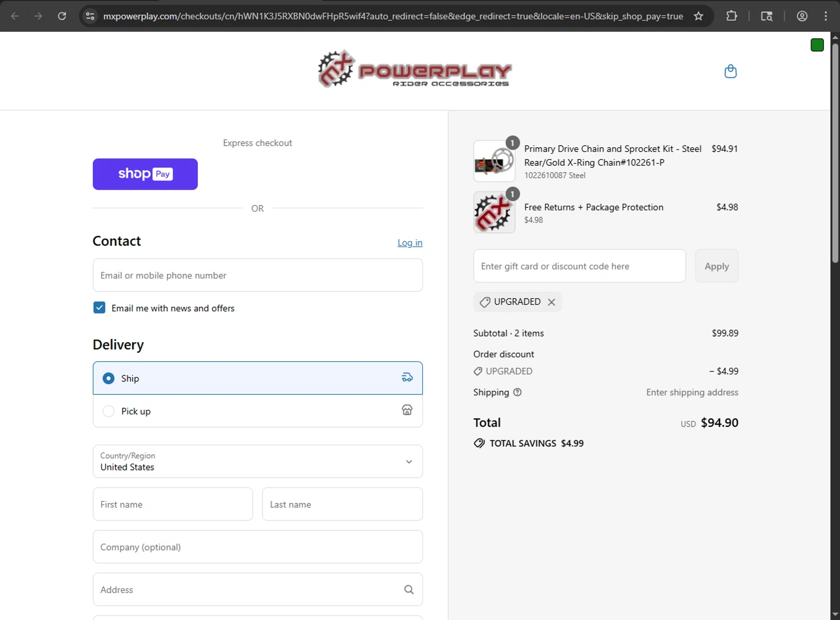Viewport: 840px width, 620px height.
Task: Toggle Email me with news and offers
Action: (x=99, y=307)
